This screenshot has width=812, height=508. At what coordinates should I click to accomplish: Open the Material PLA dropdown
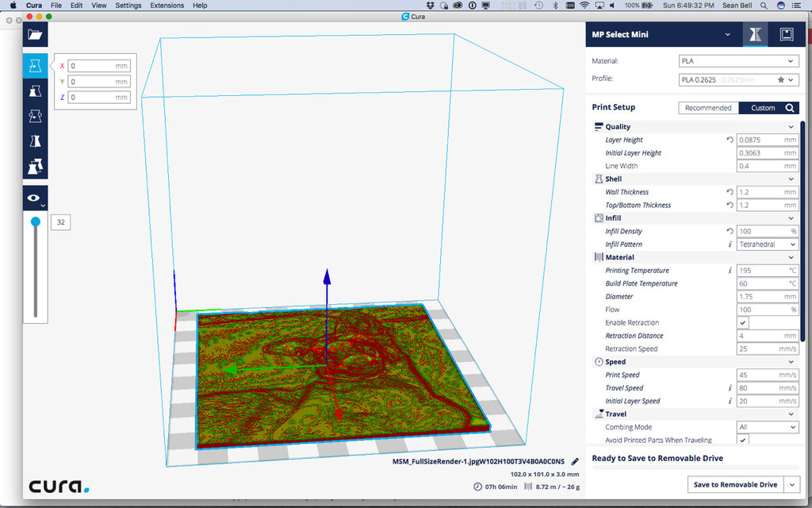[x=738, y=60]
